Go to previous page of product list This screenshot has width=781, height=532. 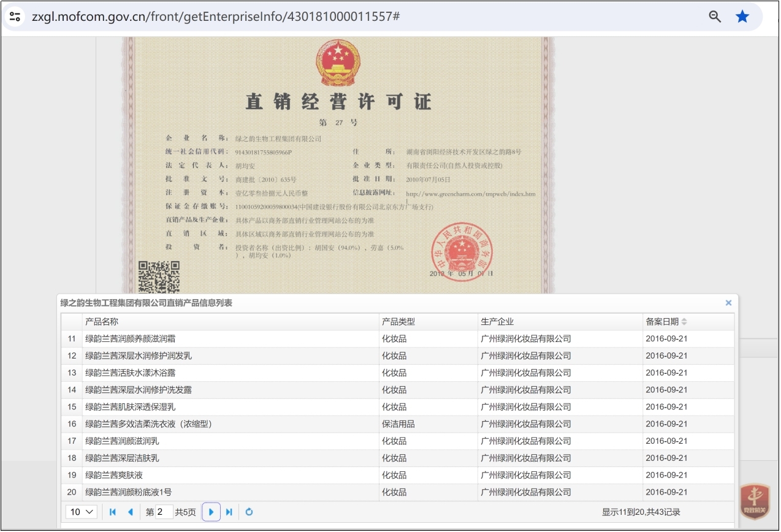point(130,512)
